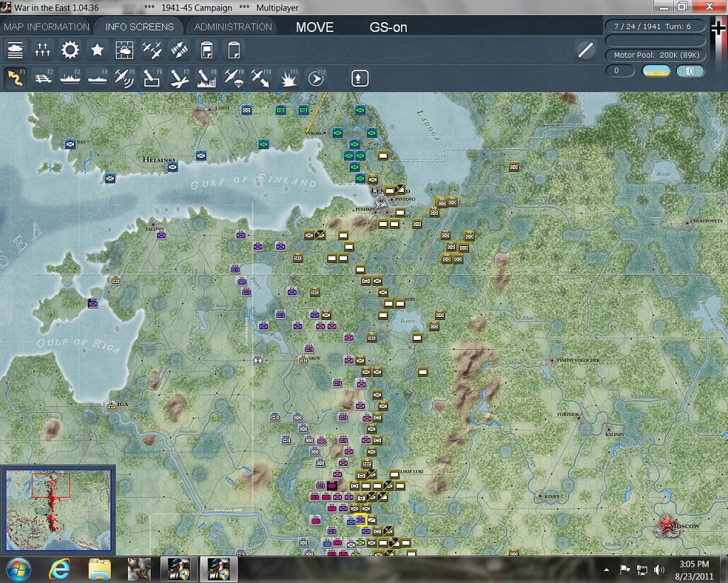Viewport: 728px width, 583px height.
Task: Select the F7 bomb airfield mode
Action: point(179,78)
